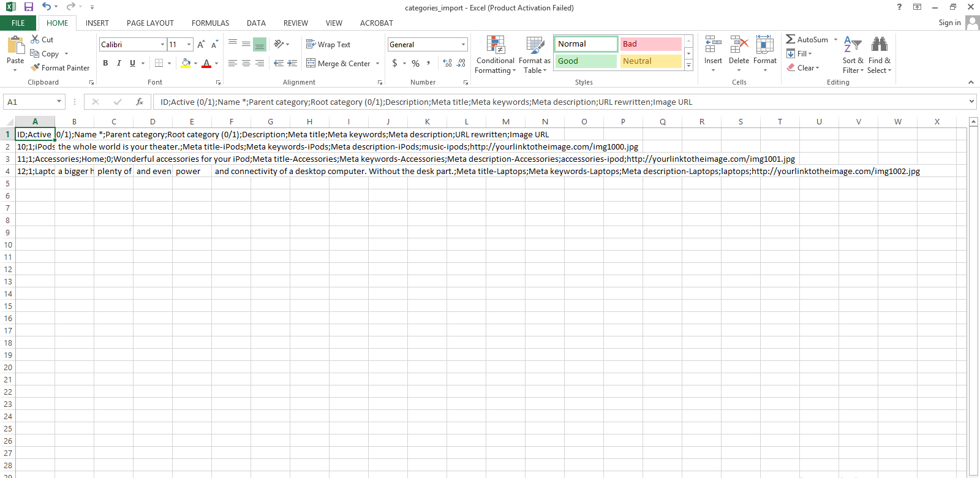The height and width of the screenshot is (478, 980).
Task: Apply red Font Color to text
Action: tap(206, 63)
